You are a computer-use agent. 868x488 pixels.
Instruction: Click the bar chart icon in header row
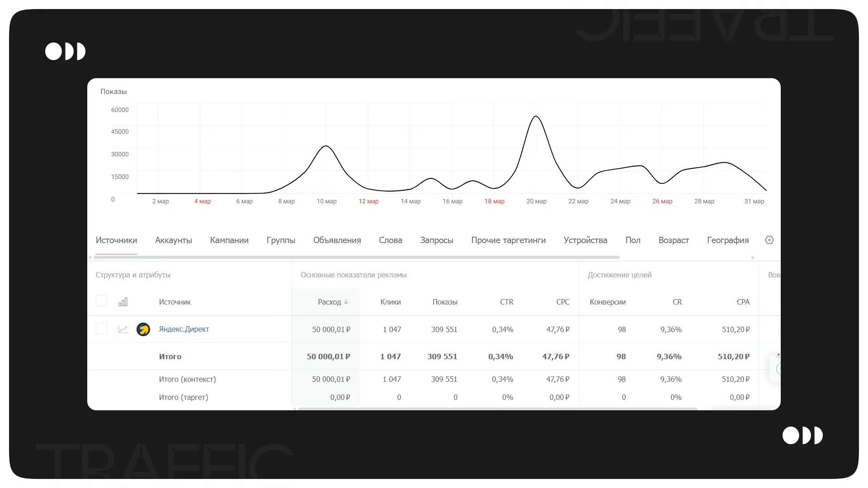(x=123, y=302)
